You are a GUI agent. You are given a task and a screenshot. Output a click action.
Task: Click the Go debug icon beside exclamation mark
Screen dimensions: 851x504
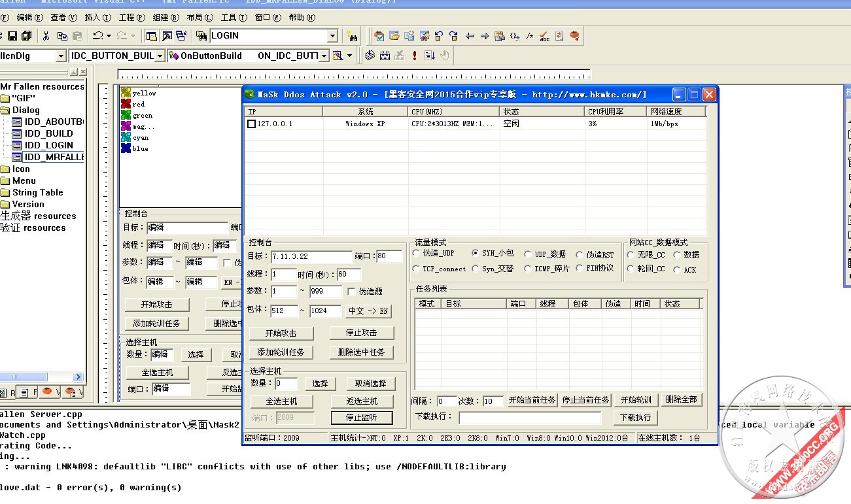[430, 56]
